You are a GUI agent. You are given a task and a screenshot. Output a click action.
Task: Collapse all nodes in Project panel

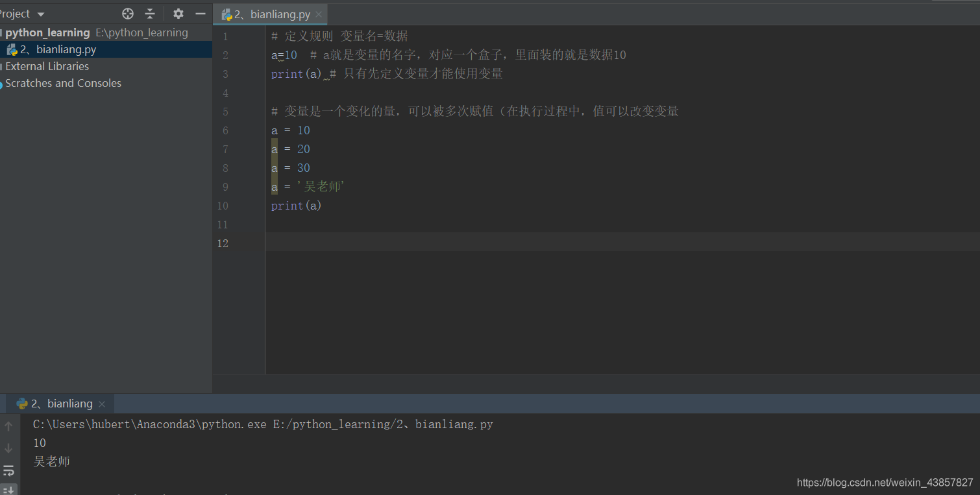point(150,14)
